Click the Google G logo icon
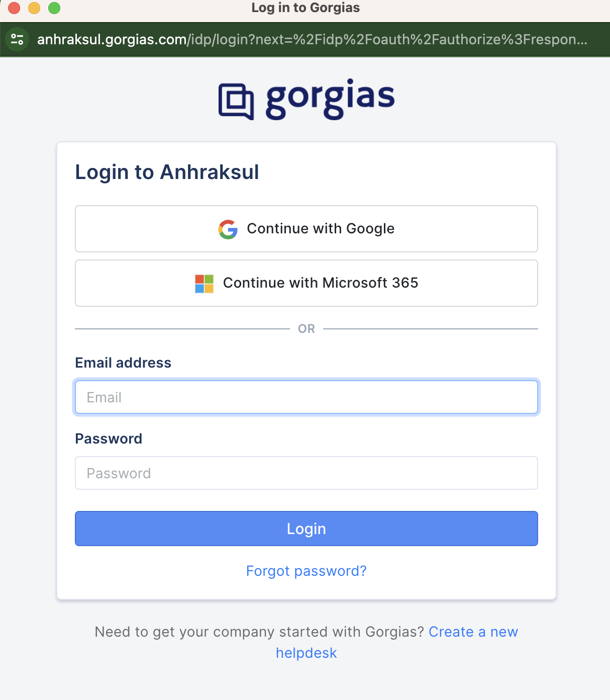 228,229
